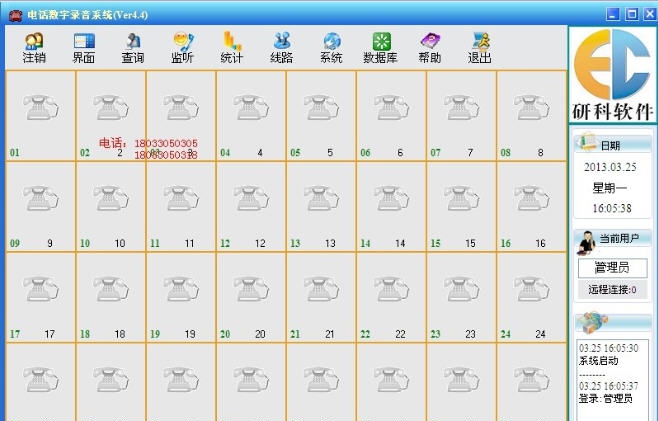Select the telephone icon in channel 20
This screenshot has height=421, width=658.
(251, 289)
